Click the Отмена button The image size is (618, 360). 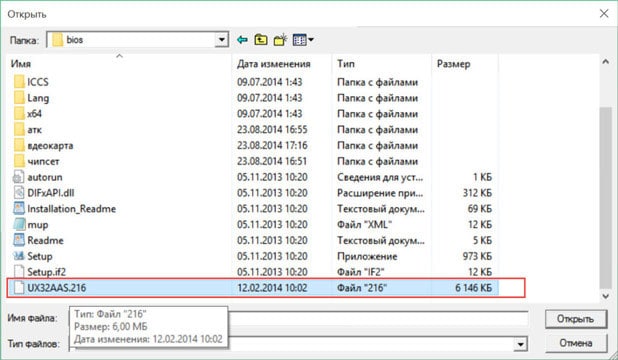[x=575, y=343]
